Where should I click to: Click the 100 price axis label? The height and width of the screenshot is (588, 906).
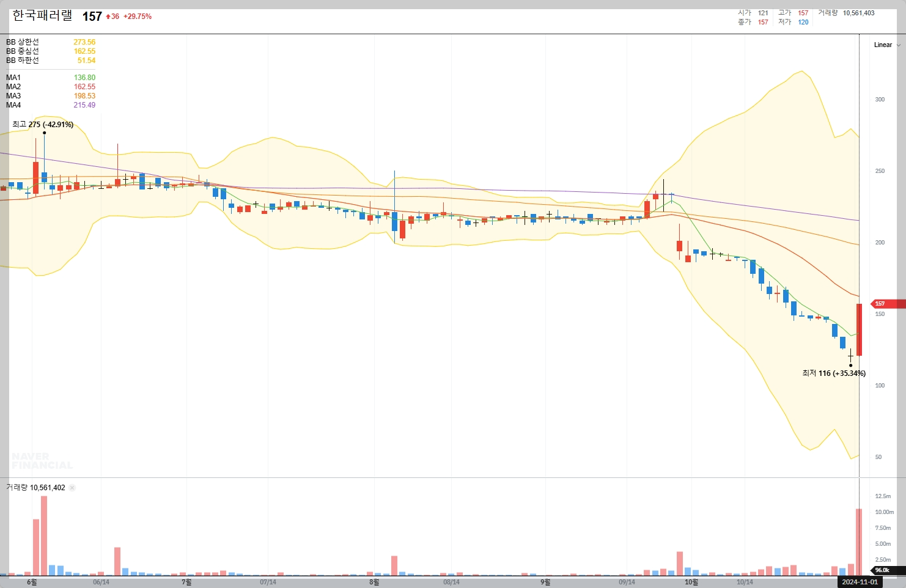880,386
